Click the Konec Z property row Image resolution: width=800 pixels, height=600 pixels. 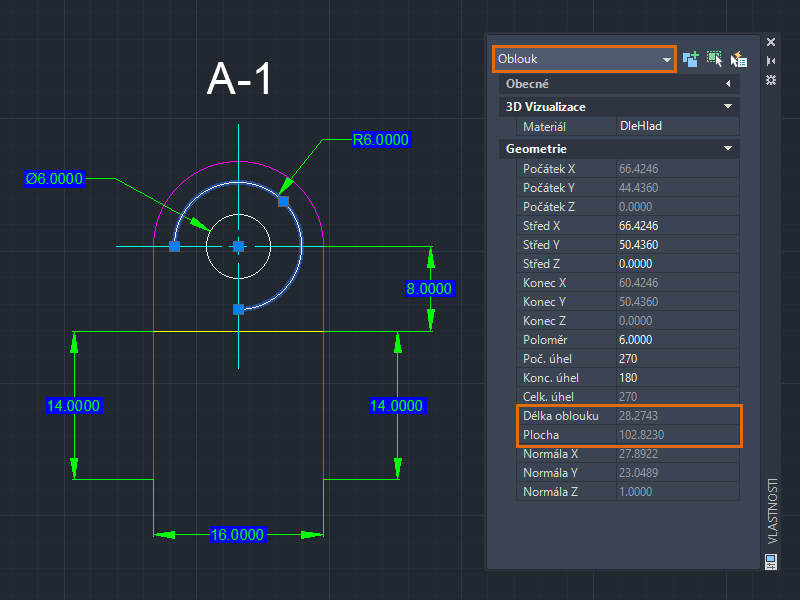click(628, 320)
